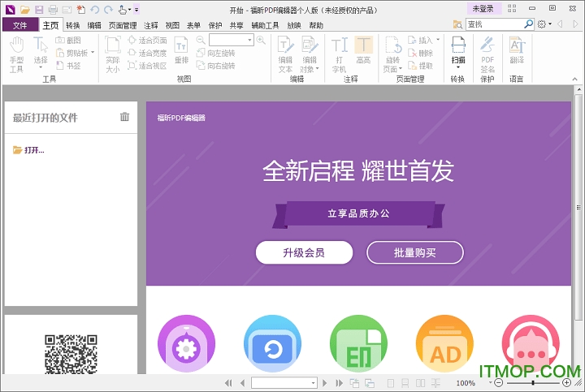
Task: Expand the Clipboard (剪贴板) dropdown
Action: coord(93,52)
